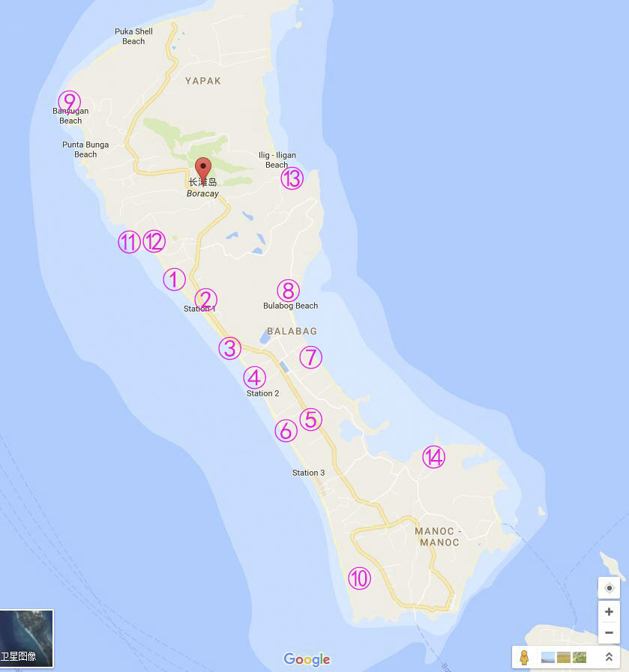The image size is (629, 672).
Task: Click the Station 3 map label
Action: [x=308, y=473]
